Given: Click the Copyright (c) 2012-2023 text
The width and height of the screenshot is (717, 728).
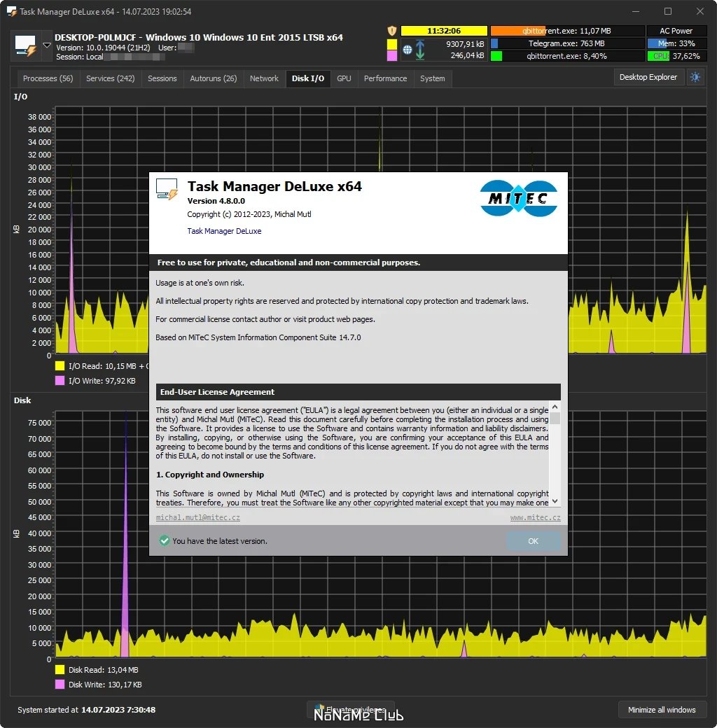Looking at the screenshot, I should click(249, 214).
